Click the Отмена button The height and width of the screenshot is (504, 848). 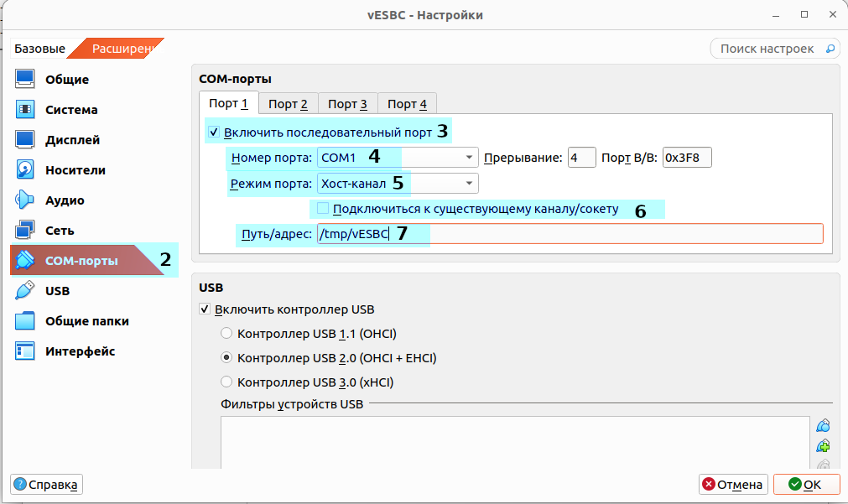point(733,485)
